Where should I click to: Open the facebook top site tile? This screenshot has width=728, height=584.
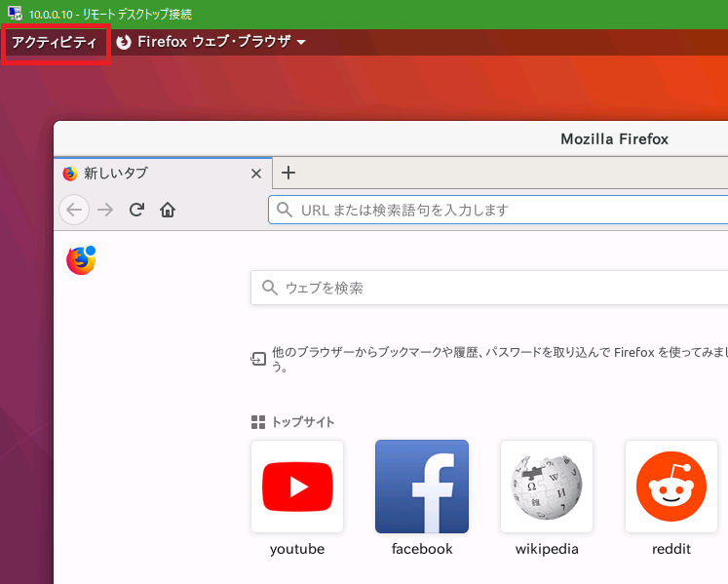click(x=422, y=487)
